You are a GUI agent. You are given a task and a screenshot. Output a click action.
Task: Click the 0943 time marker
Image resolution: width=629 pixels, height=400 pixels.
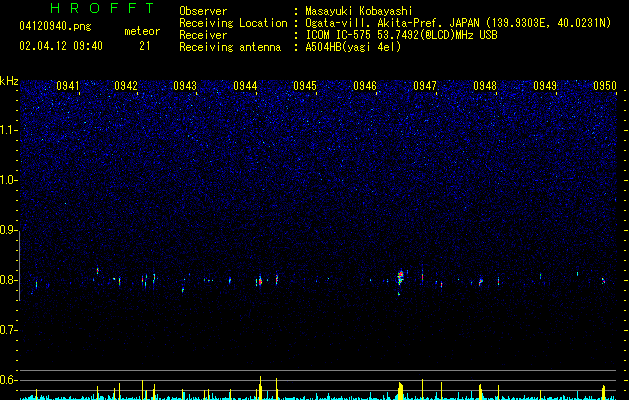pyautogui.click(x=185, y=86)
